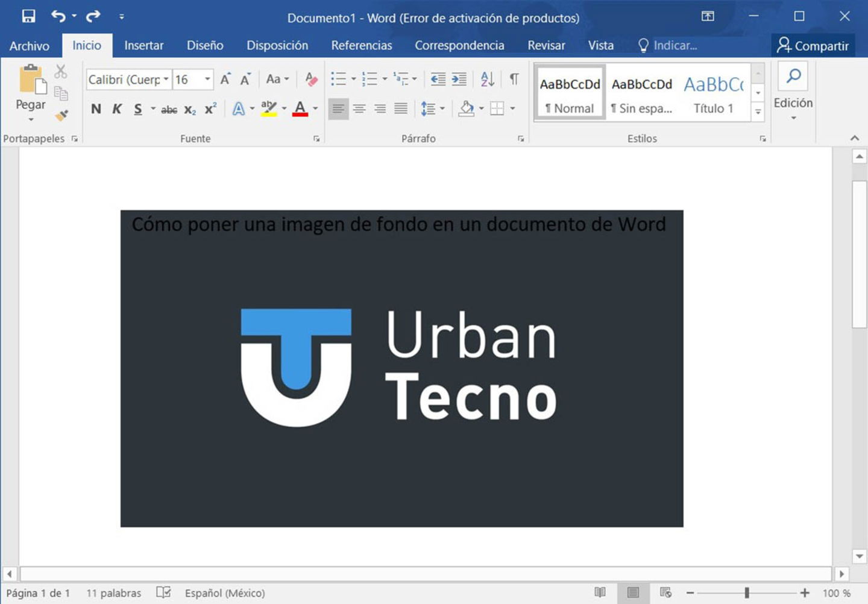
Task: Apply the Título 1 style
Action: 714,93
